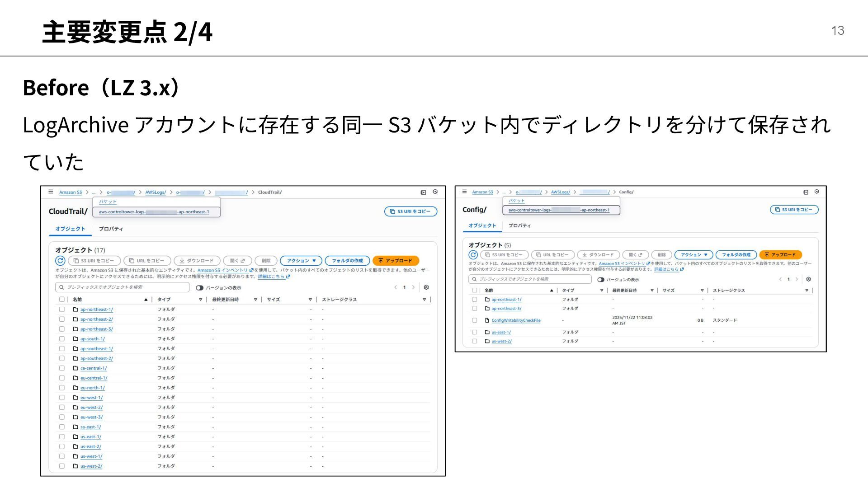Toggle version display switch in CloudTrail panel

(x=199, y=288)
